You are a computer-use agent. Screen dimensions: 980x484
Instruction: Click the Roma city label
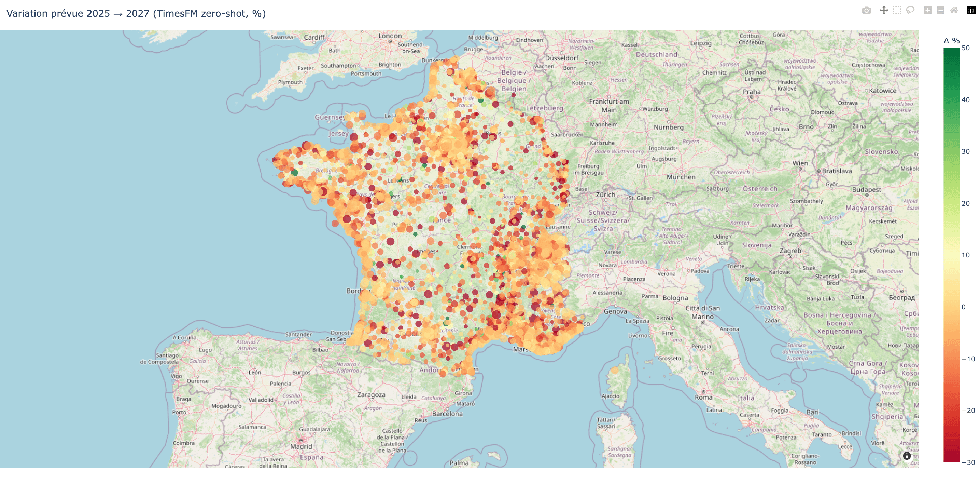[703, 397]
